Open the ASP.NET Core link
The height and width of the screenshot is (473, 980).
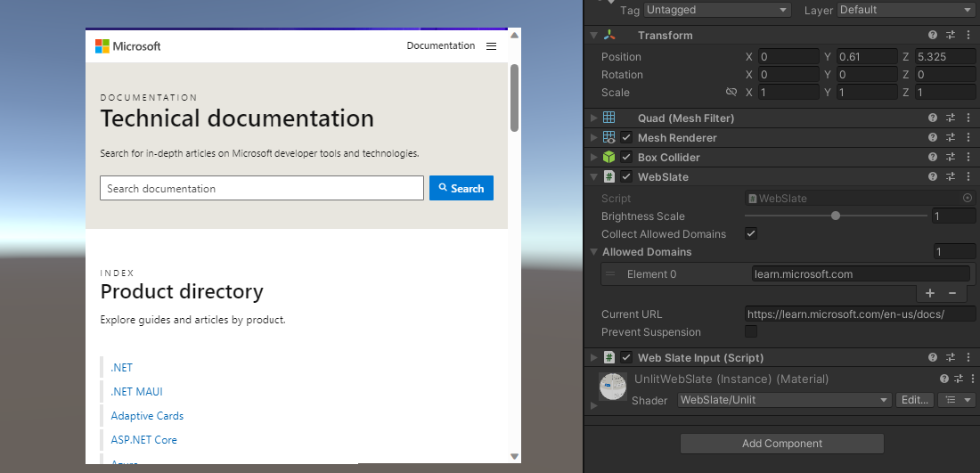click(143, 440)
